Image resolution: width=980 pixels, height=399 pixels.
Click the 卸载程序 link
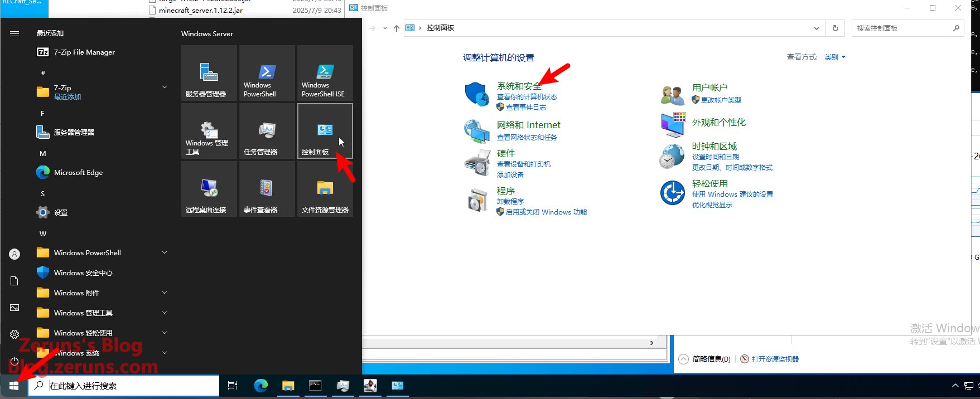tap(510, 202)
